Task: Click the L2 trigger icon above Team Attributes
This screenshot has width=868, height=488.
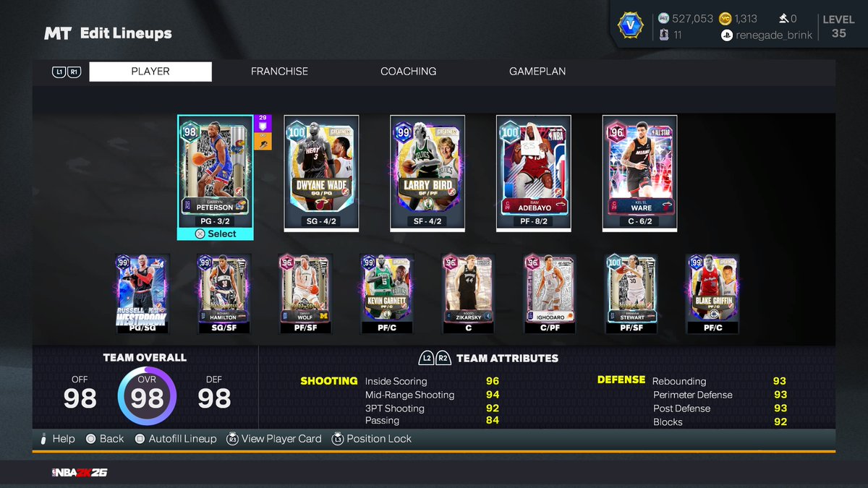Action: [426, 358]
